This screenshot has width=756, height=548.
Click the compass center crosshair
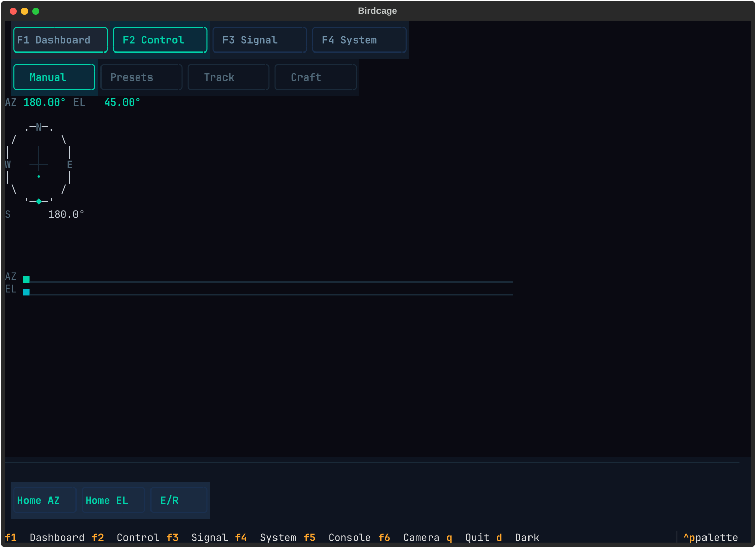click(x=39, y=164)
